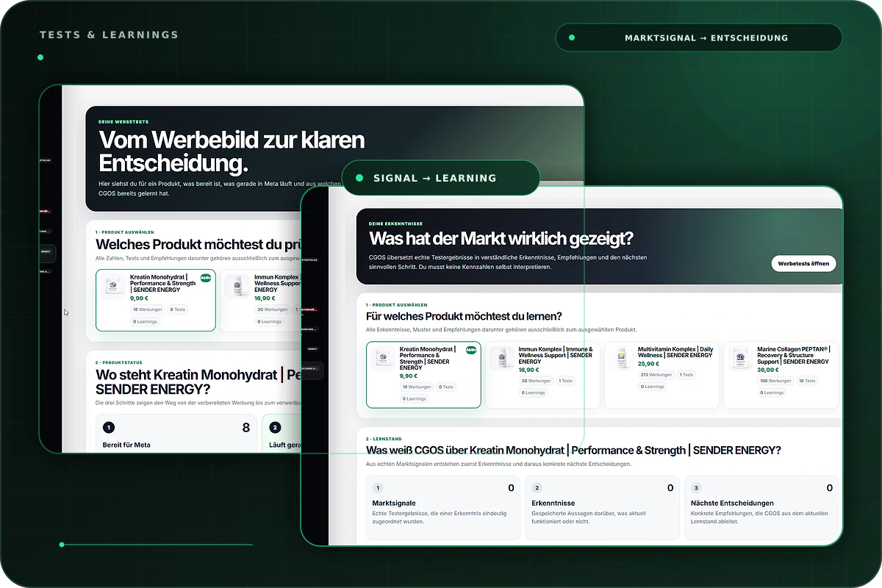This screenshot has width=882, height=588.
Task: Click step 2 badge on Erkenntnisse card
Action: click(537, 488)
